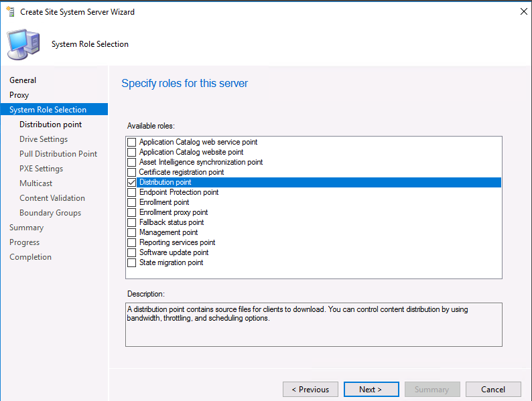Screen dimensions: 532x401
Task: Click the wizard title bar icon
Action: [11, 11]
